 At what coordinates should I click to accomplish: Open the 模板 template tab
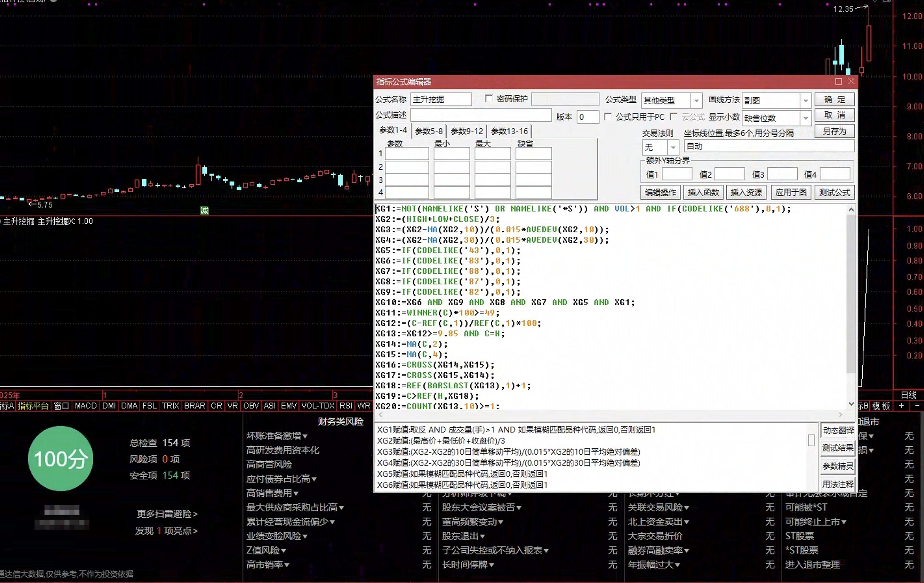pos(880,406)
